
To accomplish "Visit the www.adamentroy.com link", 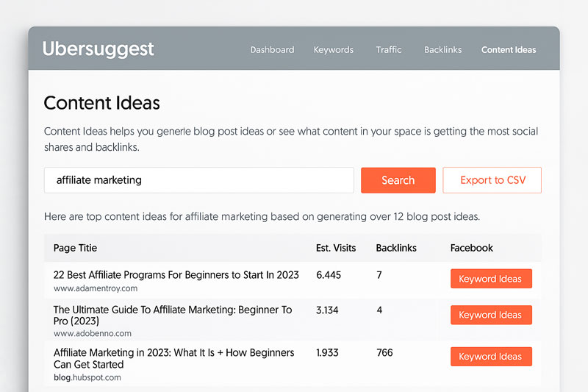I will (96, 288).
